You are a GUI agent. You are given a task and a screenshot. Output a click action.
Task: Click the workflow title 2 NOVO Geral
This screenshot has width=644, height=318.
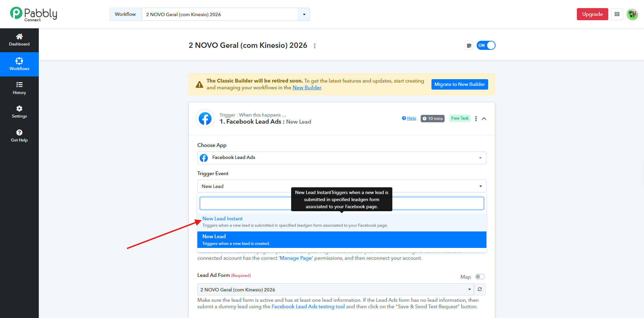pyautogui.click(x=248, y=45)
